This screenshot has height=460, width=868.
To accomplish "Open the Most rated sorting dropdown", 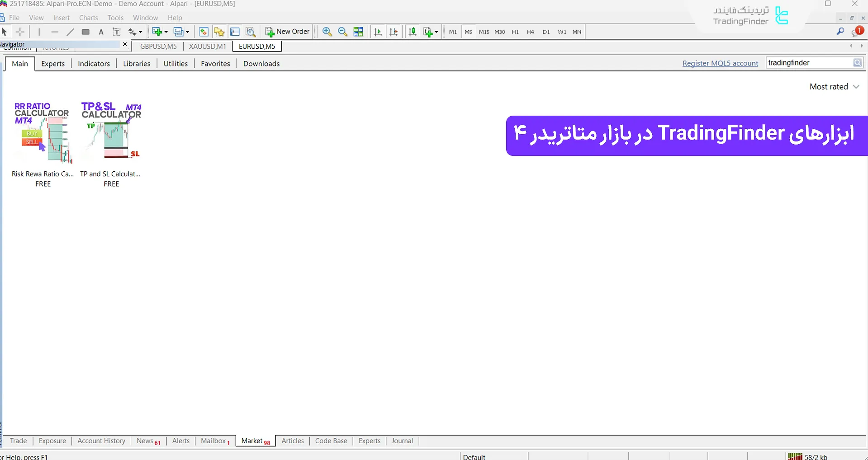I will click(x=835, y=86).
